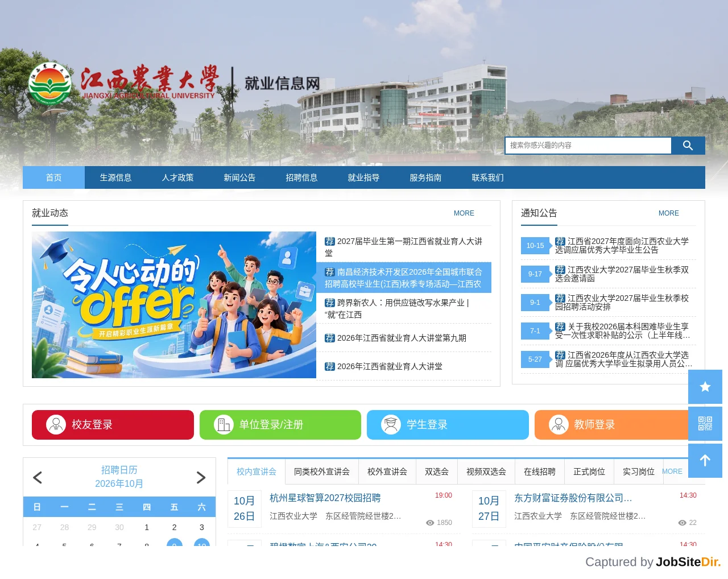Click the teacher icon on 教师登录
This screenshot has width=728, height=579.
click(x=559, y=424)
